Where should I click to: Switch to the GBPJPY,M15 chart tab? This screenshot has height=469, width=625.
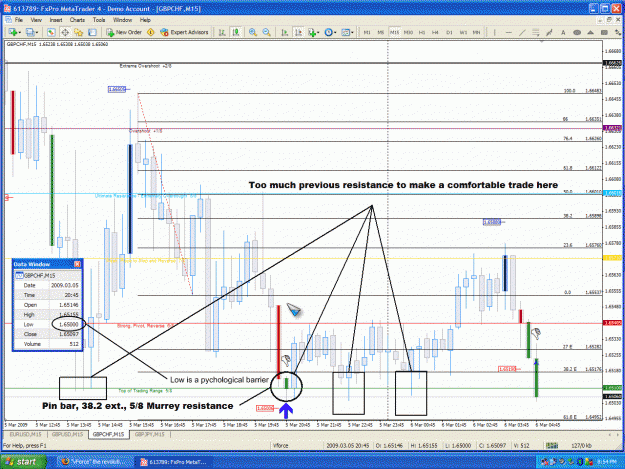pyautogui.click(x=149, y=434)
